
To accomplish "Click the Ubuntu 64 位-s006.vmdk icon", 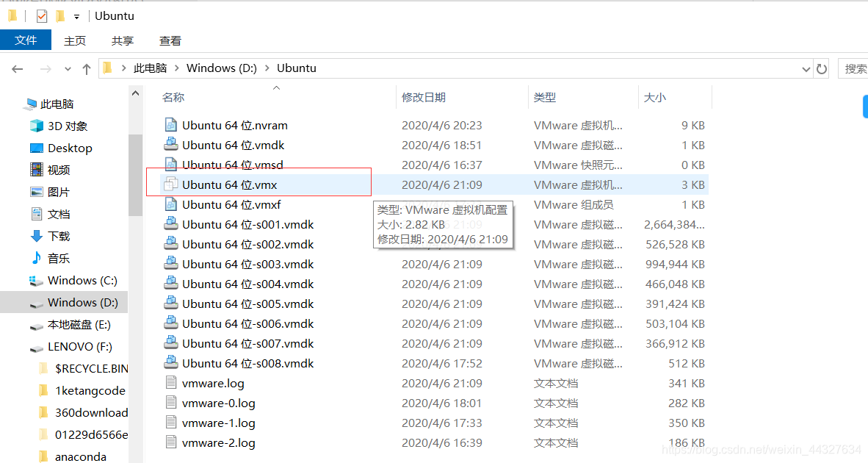I will coord(171,323).
